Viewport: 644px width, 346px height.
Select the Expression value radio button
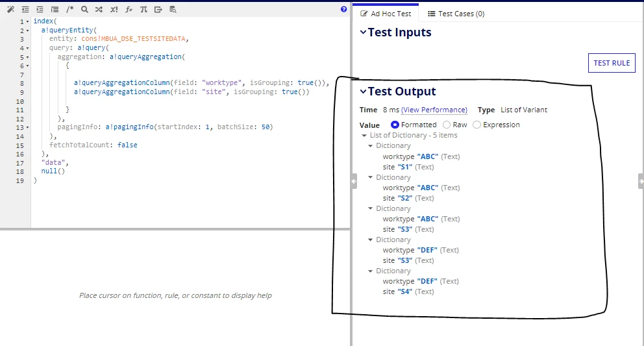(477, 125)
